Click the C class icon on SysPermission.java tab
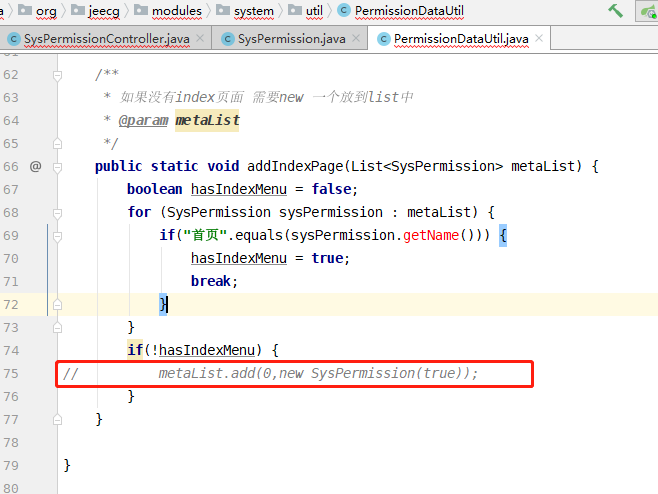 tap(227, 39)
